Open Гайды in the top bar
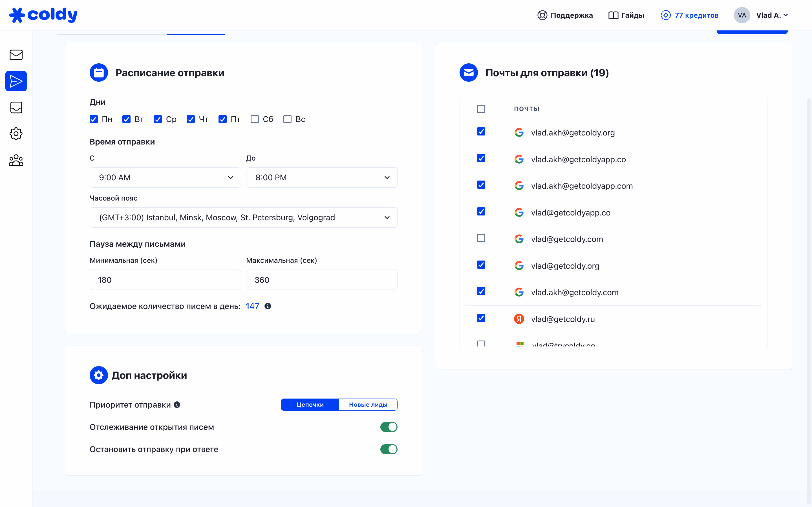Image resolution: width=812 pixels, height=507 pixels. 626,15
